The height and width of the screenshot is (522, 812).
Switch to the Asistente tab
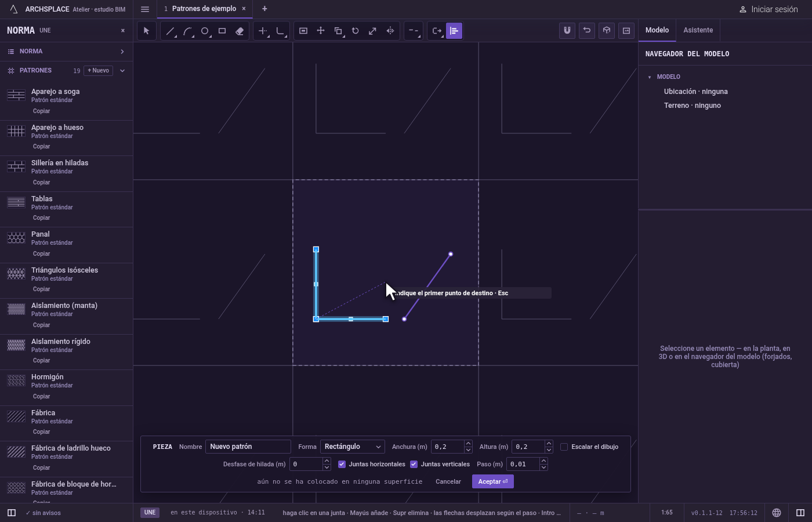[x=698, y=30]
